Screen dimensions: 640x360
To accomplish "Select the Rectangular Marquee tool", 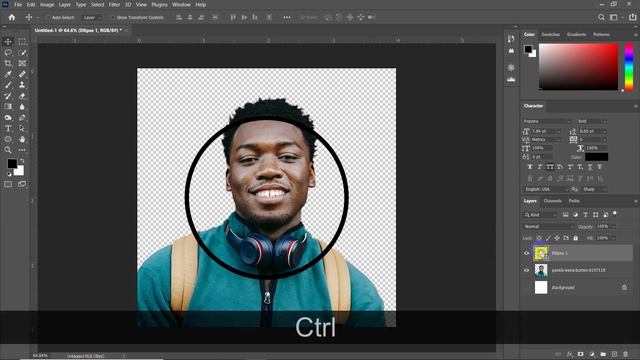I will [x=22, y=42].
